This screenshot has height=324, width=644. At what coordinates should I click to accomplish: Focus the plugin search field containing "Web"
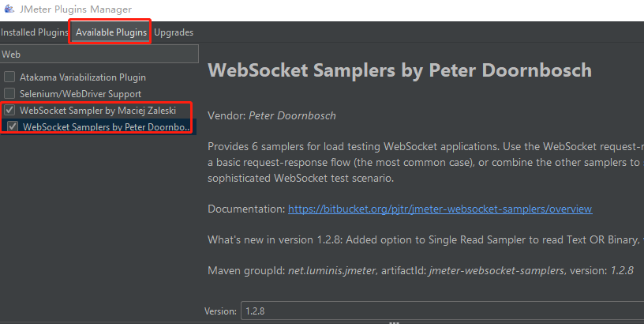[99, 55]
